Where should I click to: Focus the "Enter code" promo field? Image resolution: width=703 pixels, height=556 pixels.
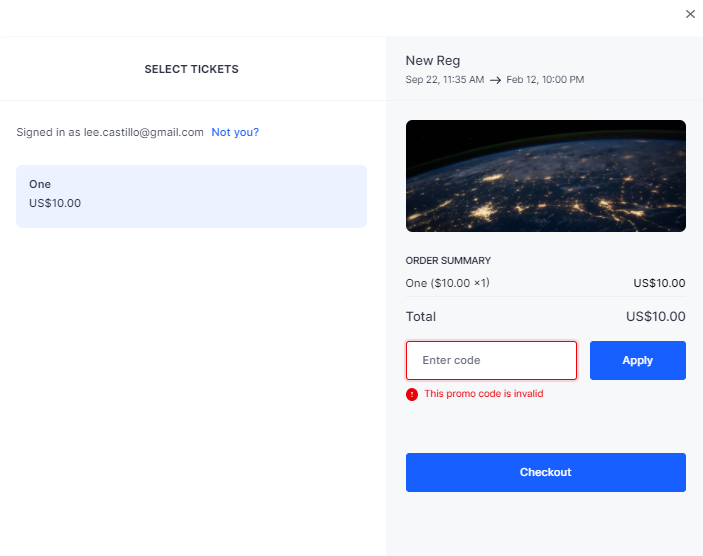click(x=491, y=360)
